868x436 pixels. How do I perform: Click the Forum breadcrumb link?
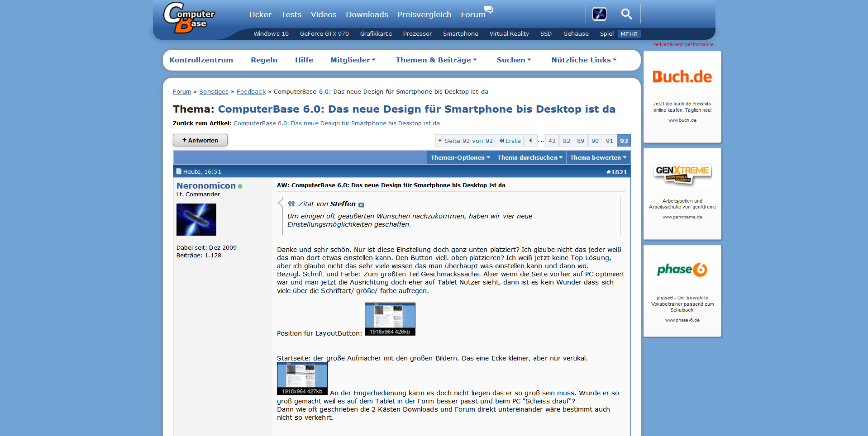tap(182, 91)
